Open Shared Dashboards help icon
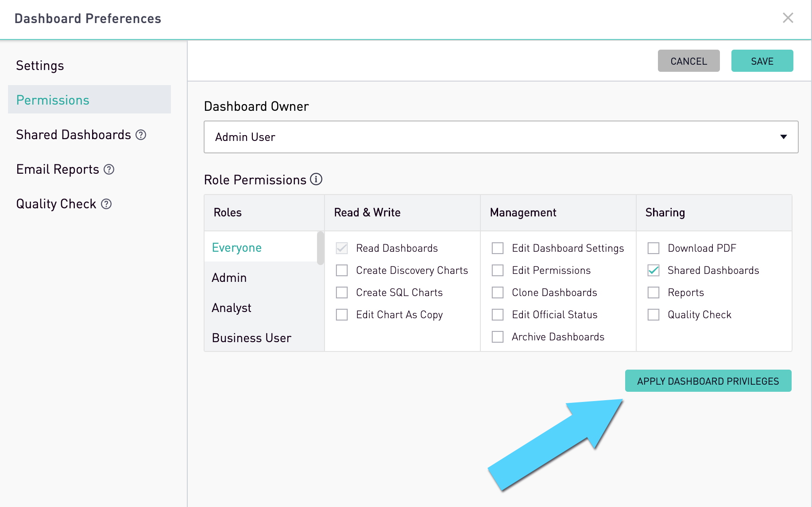The width and height of the screenshot is (812, 507). [141, 135]
